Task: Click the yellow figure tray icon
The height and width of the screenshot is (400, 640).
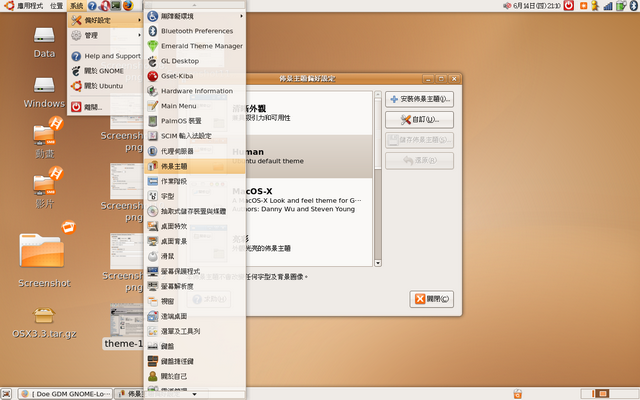Action: 596,5
